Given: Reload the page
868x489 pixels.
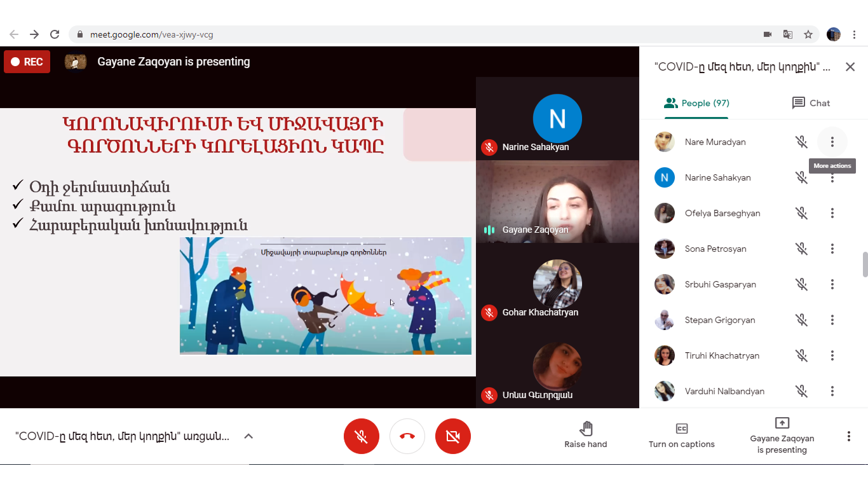Looking at the screenshot, I should 55,34.
